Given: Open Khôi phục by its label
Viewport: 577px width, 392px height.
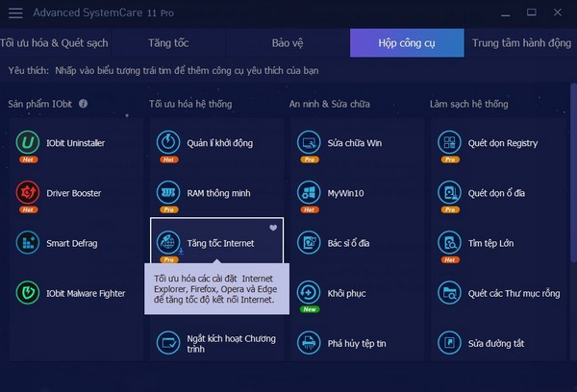Looking at the screenshot, I should (x=346, y=293).
